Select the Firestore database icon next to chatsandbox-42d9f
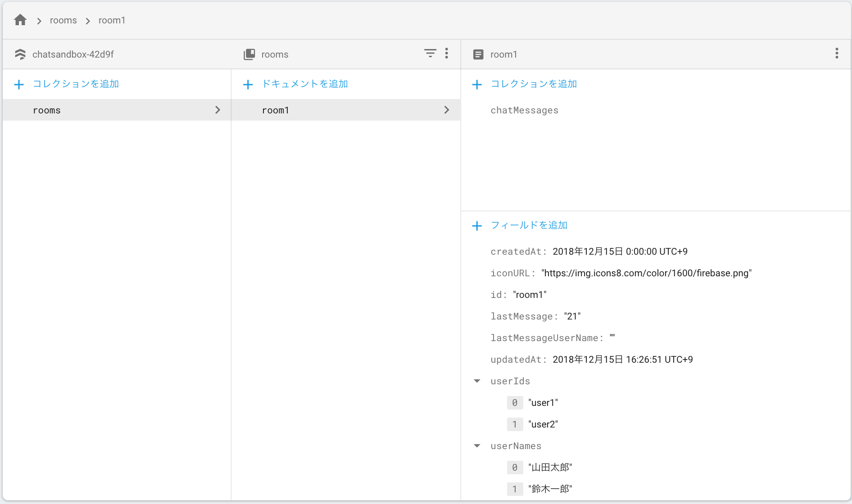This screenshot has width=852, height=504. tap(20, 54)
